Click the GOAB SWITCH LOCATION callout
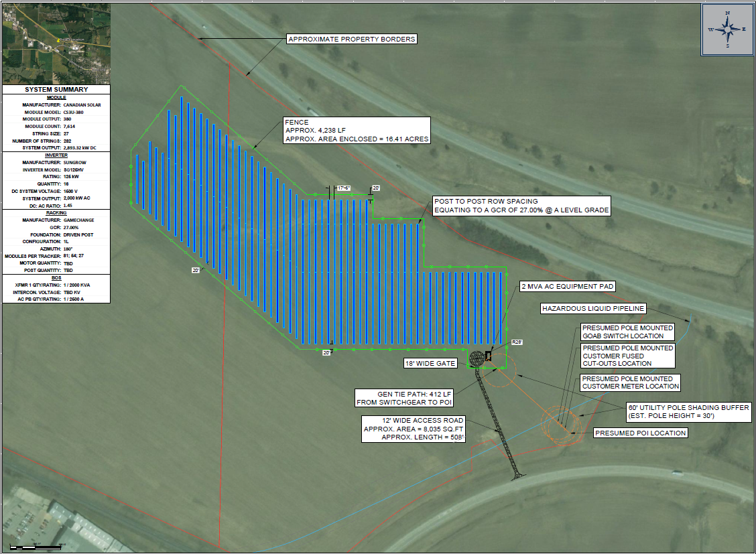 (x=627, y=332)
